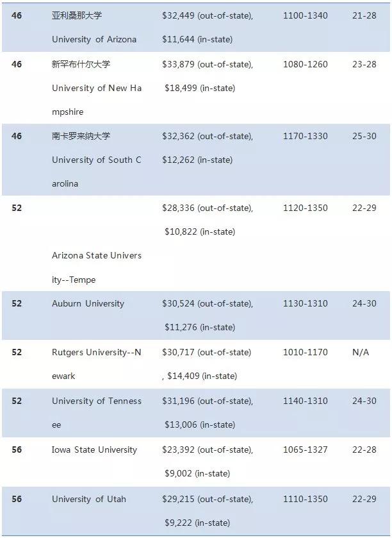Click the Arizona State University--Tempe name
The image size is (392, 538).
tap(97, 267)
